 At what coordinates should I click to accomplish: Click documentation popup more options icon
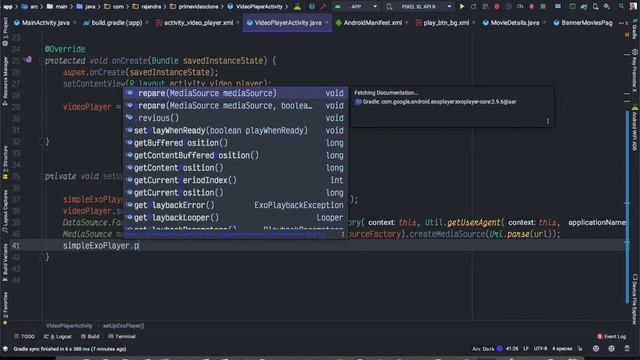pyautogui.click(x=547, y=121)
